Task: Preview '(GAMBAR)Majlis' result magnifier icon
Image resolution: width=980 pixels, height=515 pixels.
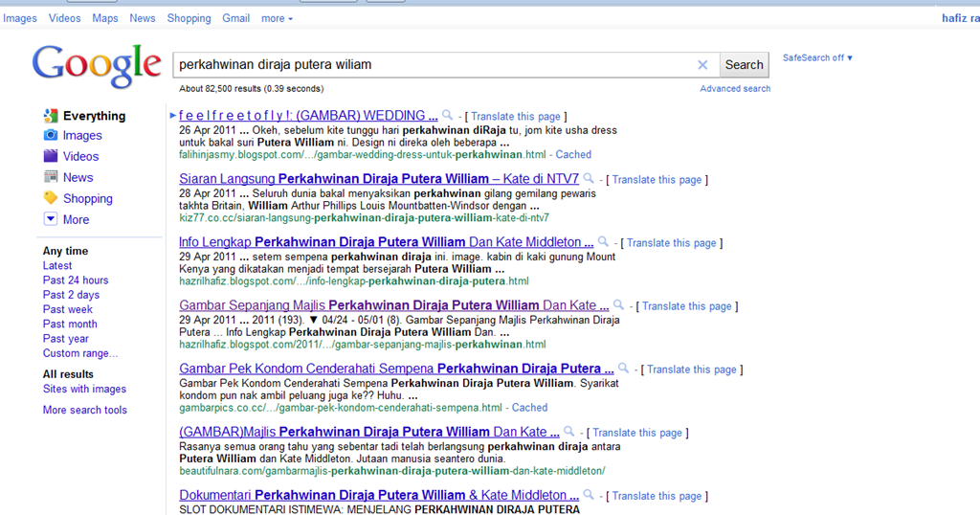Action: 568,431
